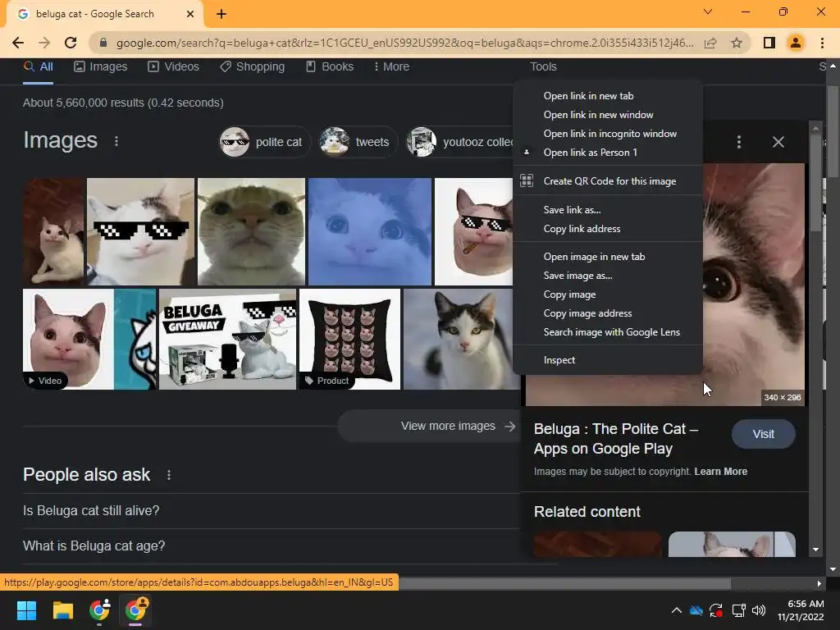Click the Visit button

click(764, 434)
